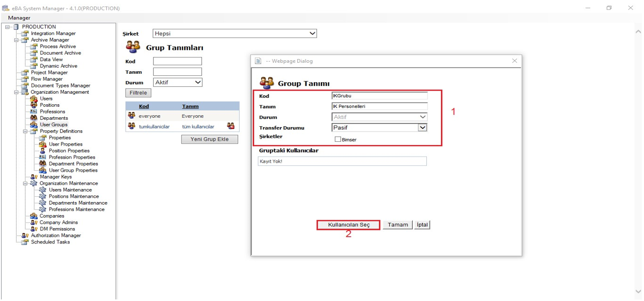Click the users icon beside tumkullanicilar row
Image resolution: width=644 pixels, height=301 pixels.
231,126
